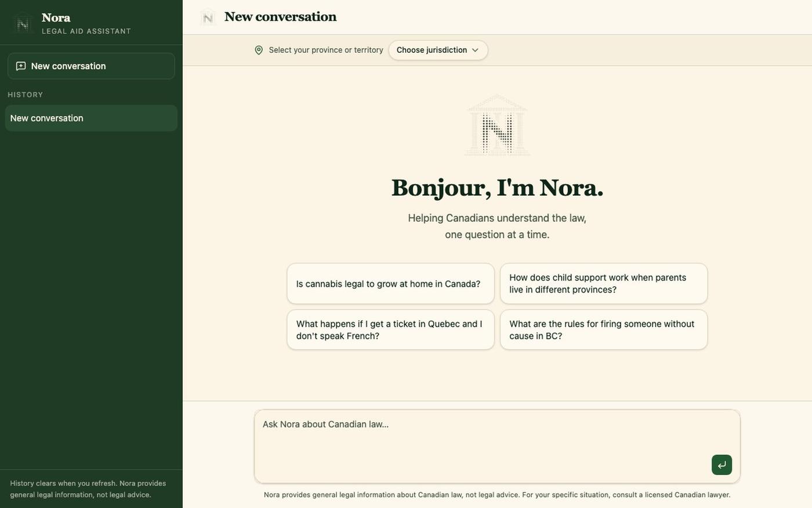The image size is (812, 508).
Task: Click the legal disclaimer below the input
Action: pos(497,495)
